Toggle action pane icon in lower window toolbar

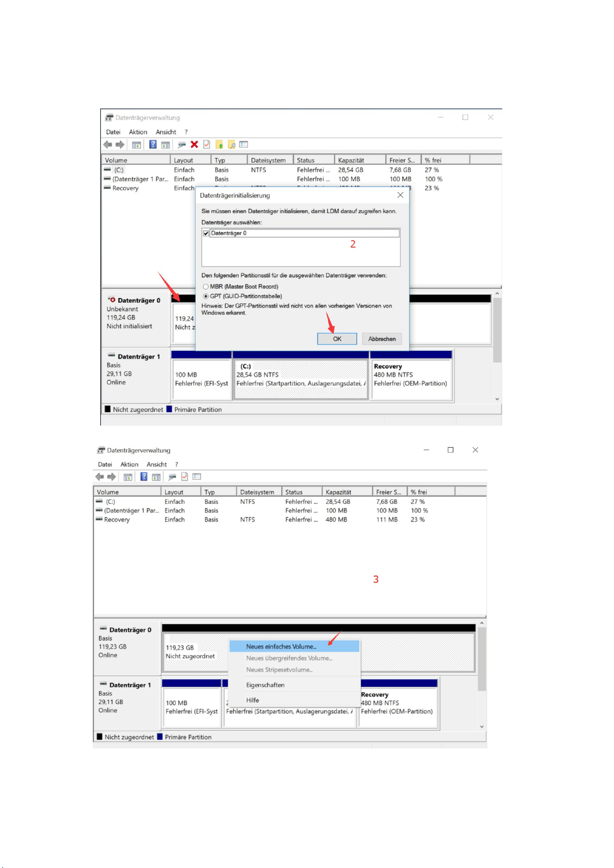(156, 477)
